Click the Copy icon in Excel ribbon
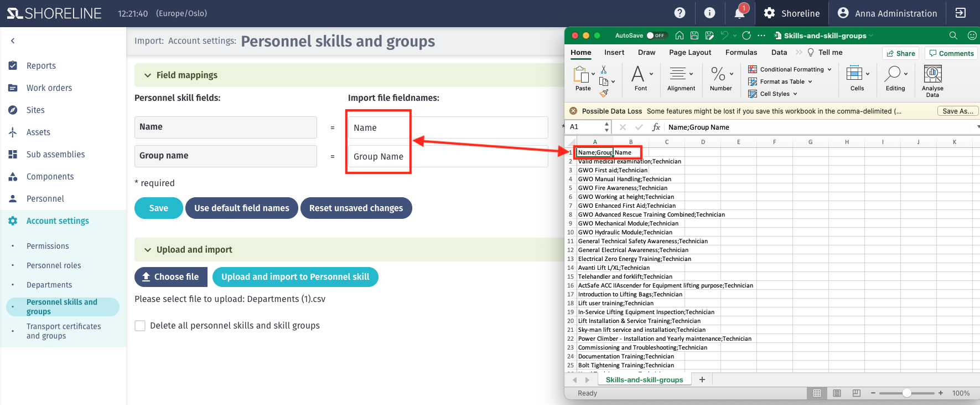This screenshot has width=980, height=405. tap(604, 81)
